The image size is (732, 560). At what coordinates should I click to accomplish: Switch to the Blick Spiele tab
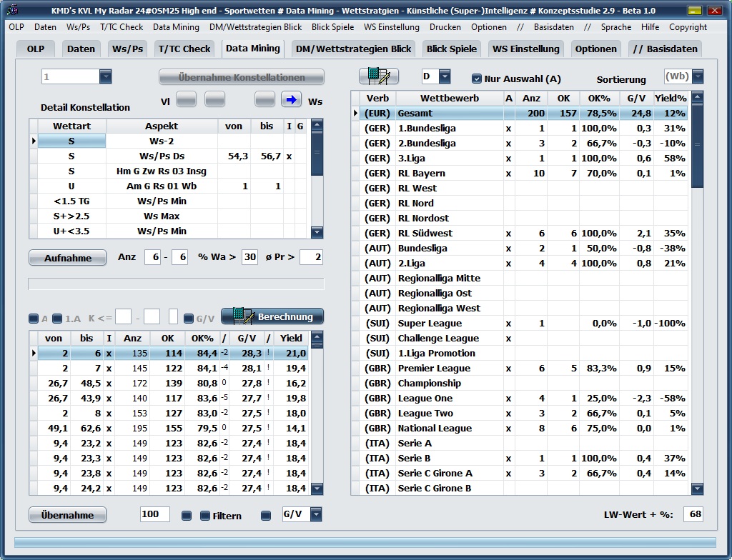pos(452,49)
